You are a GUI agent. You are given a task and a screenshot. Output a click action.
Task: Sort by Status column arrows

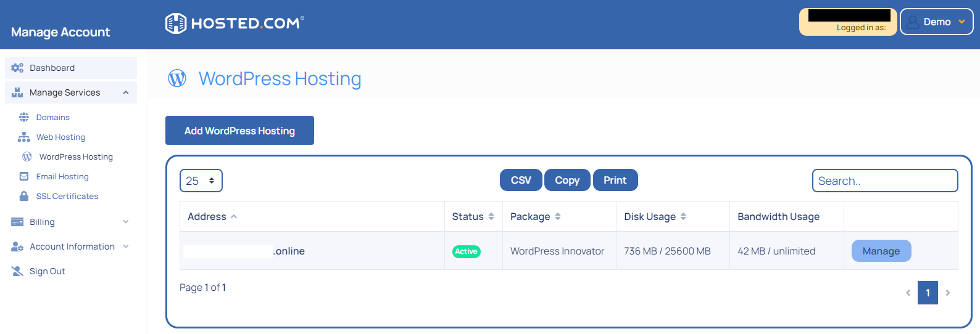coord(491,216)
